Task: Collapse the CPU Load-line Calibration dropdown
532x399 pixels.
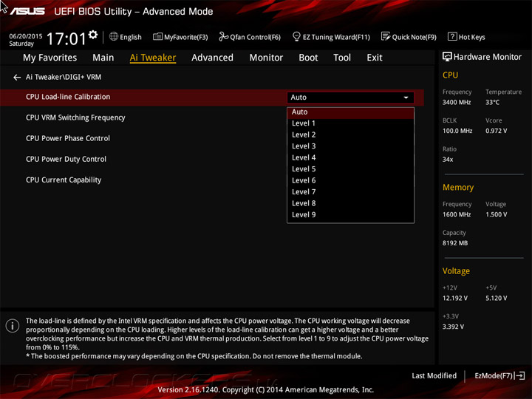Action: [x=350, y=98]
